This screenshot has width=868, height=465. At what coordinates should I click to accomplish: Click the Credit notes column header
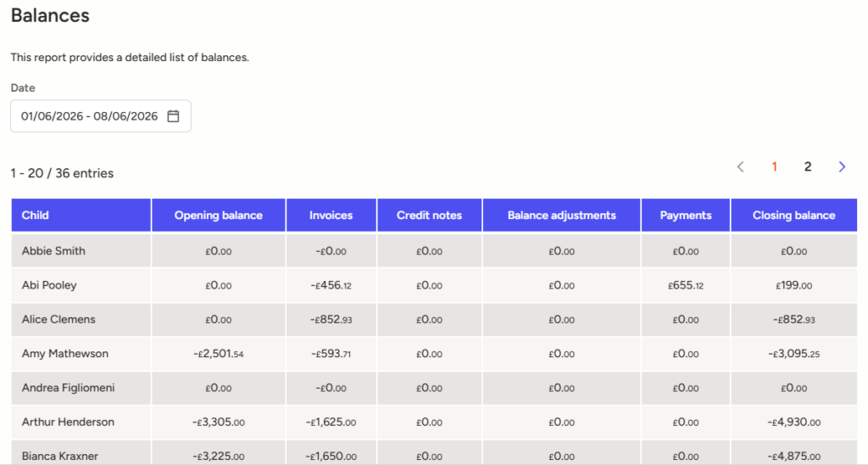coord(430,215)
